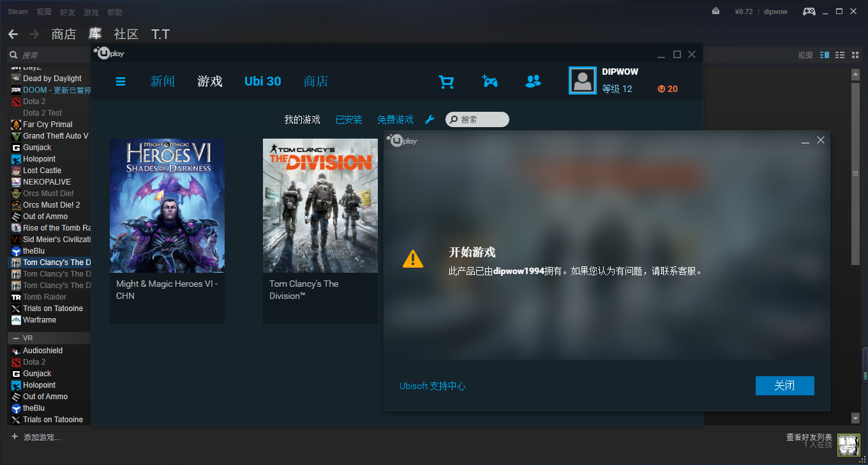Screen dimensions: 868x465
Task: Click the Audioshield icon in VR list
Action: [x=16, y=351]
